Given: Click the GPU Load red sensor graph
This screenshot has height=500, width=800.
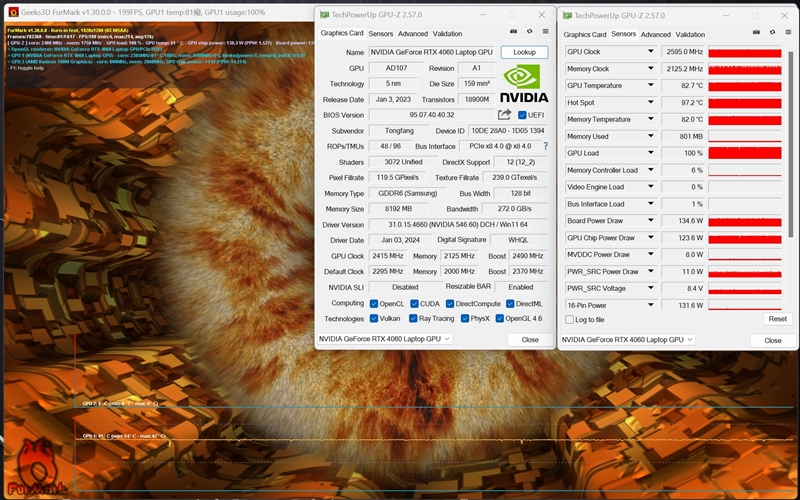Looking at the screenshot, I should 745,153.
